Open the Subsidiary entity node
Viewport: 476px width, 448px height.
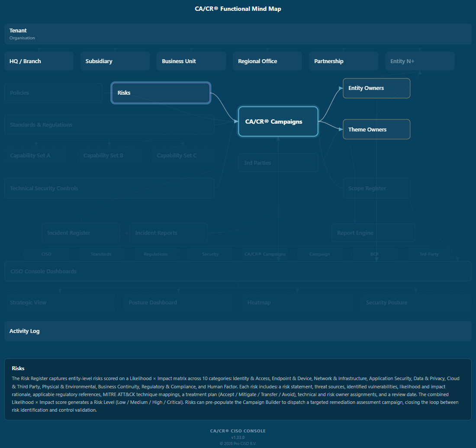115,61
